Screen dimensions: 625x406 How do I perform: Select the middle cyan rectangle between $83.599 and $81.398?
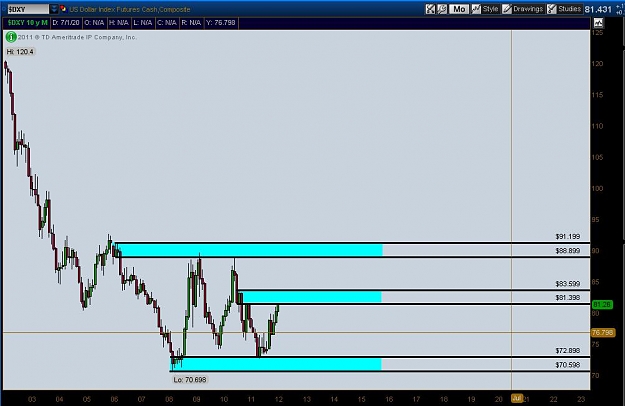click(x=312, y=297)
